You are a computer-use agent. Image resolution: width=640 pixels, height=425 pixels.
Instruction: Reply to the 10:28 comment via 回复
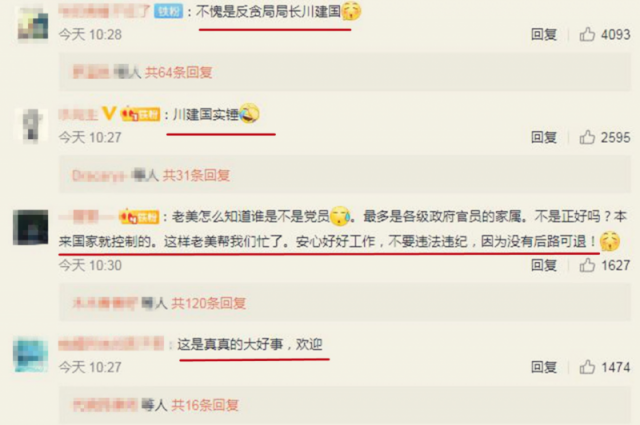click(544, 34)
